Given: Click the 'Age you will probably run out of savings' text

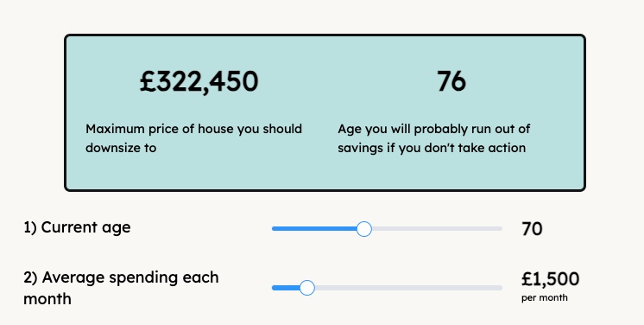Looking at the screenshot, I should click(433, 138).
